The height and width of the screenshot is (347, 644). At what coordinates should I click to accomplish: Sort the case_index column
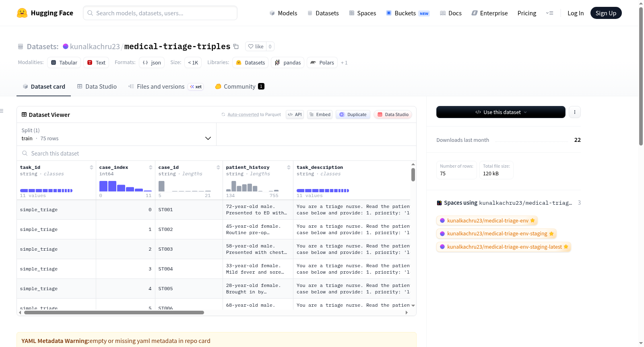[x=151, y=167]
